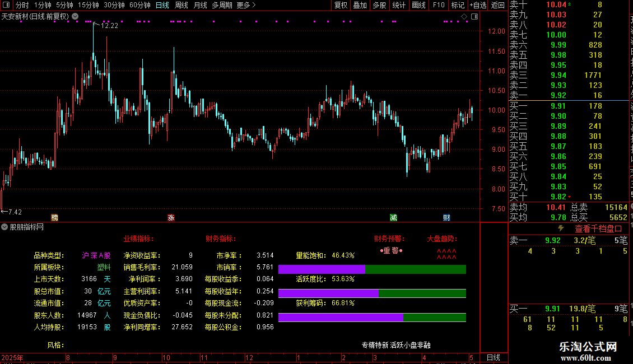Image resolution: width=633 pixels, height=364 pixels.
Task: Toggle the left sidebar panel icon
Action: tap(6, 5)
